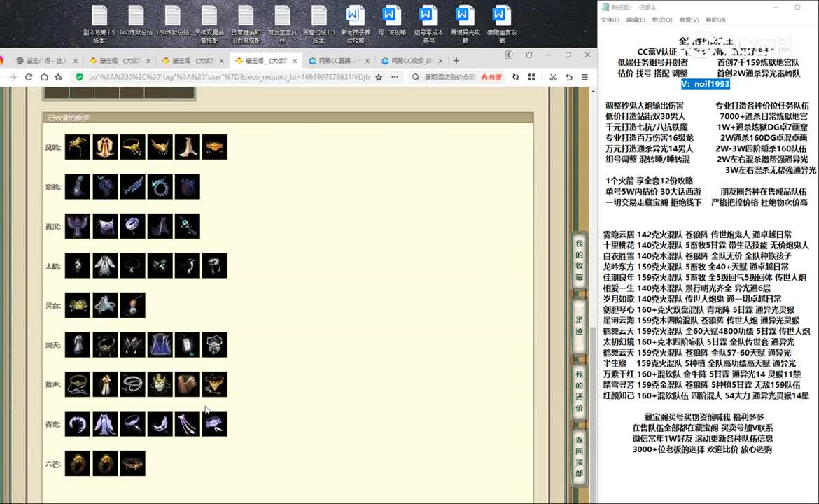Open the 格式(O) menu in Notepad

(661, 20)
